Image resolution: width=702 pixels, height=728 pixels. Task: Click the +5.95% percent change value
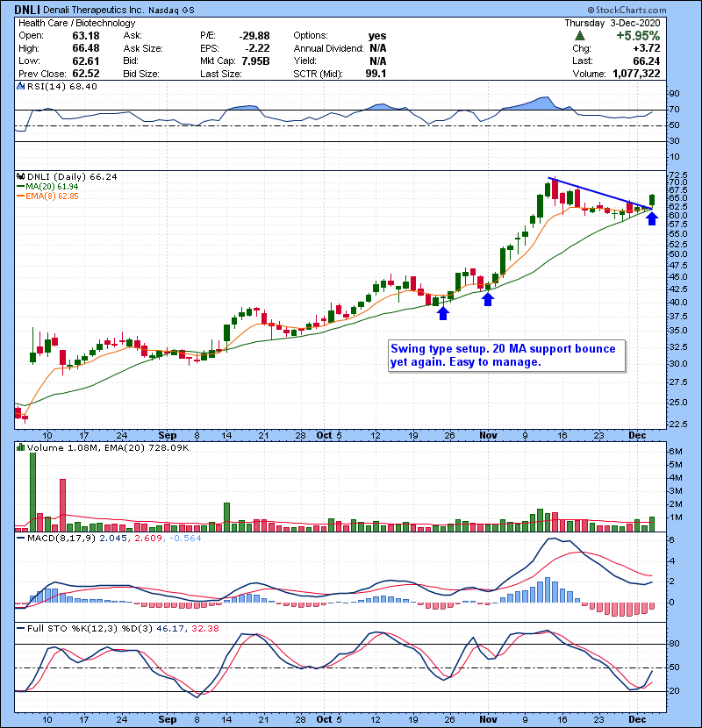tap(638, 36)
